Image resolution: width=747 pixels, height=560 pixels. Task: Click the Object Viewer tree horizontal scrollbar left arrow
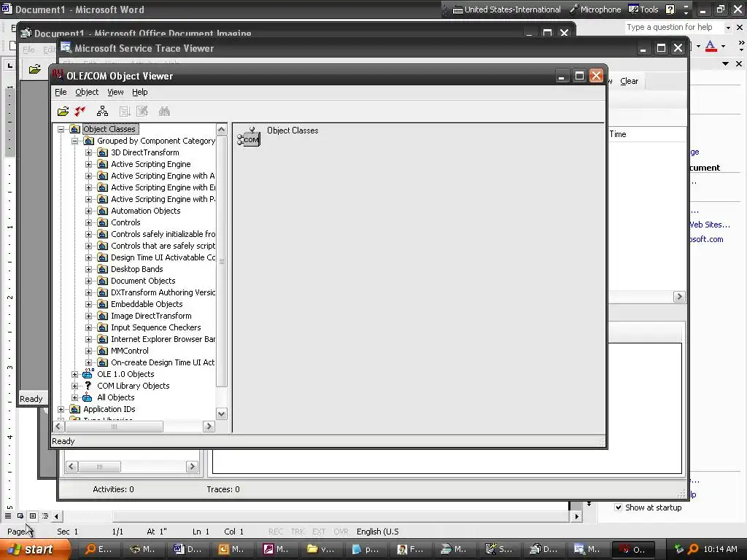pyautogui.click(x=58, y=427)
